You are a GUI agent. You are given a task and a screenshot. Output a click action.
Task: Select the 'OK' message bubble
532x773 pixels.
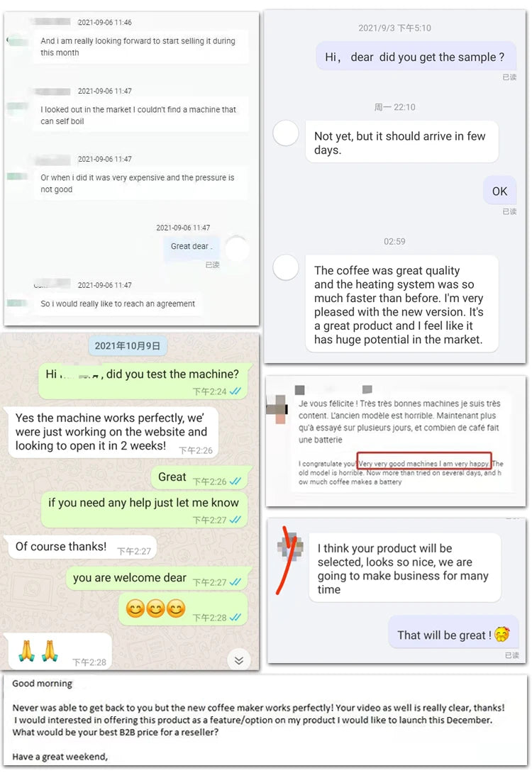[499, 191]
